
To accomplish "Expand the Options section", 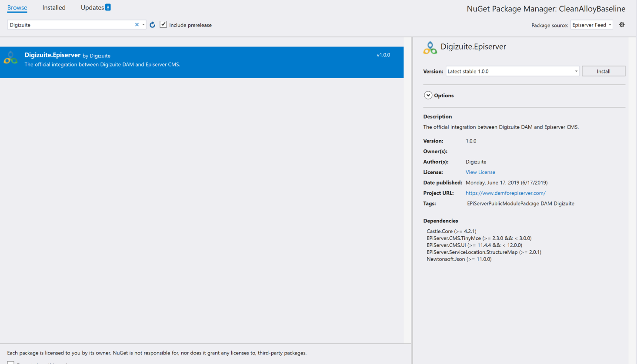I will 428,95.
